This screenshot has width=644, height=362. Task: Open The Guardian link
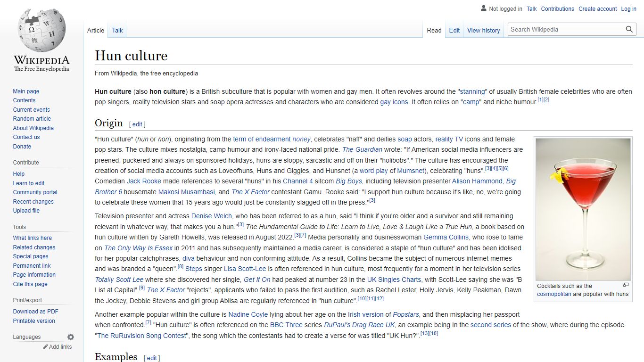tap(362, 149)
